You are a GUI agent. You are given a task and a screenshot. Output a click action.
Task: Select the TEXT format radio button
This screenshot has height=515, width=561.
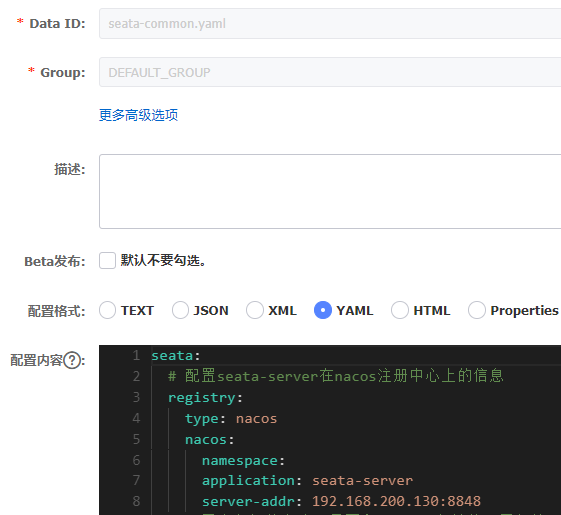[x=107, y=310]
